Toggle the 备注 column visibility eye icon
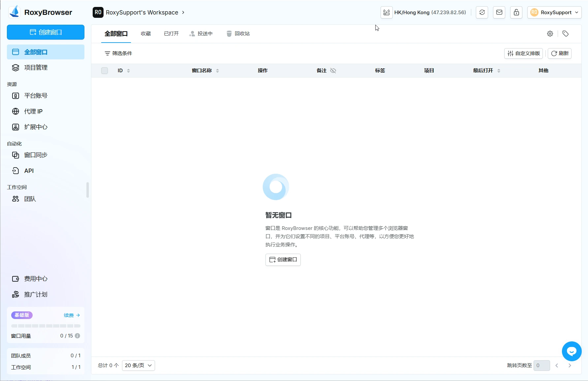 pyautogui.click(x=333, y=71)
